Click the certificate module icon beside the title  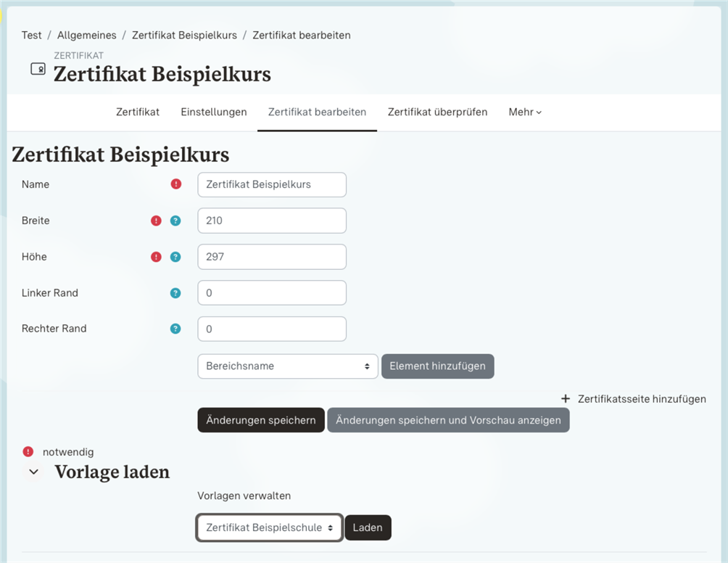[x=37, y=69]
